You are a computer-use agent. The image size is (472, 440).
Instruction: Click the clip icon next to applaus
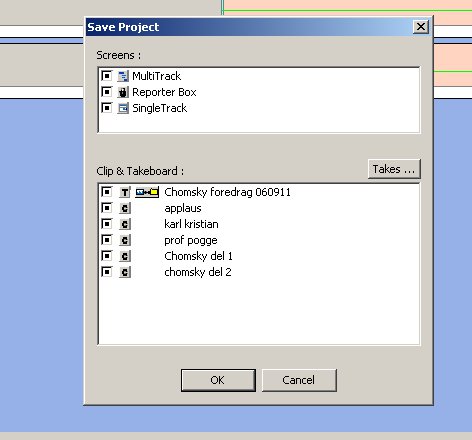[125, 208]
